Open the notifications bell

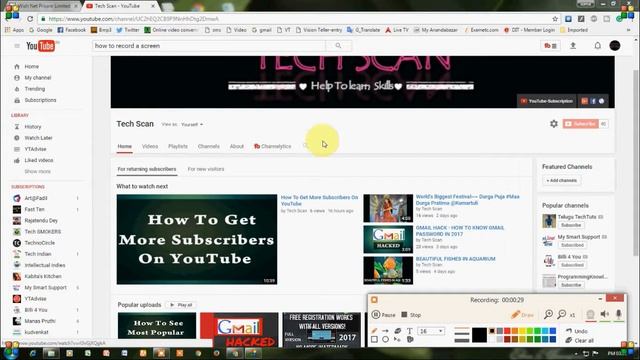click(598, 46)
